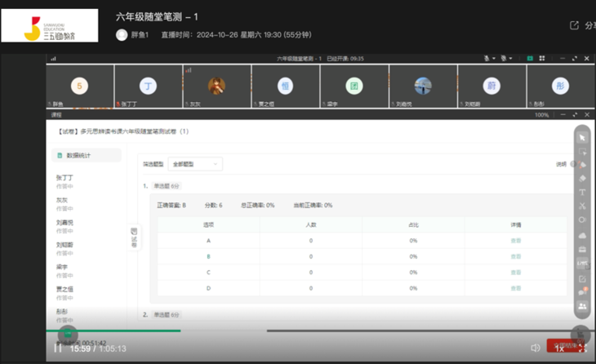Click 刘嘉悦's participant video thumbnail
The height and width of the screenshot is (364, 596).
point(422,87)
